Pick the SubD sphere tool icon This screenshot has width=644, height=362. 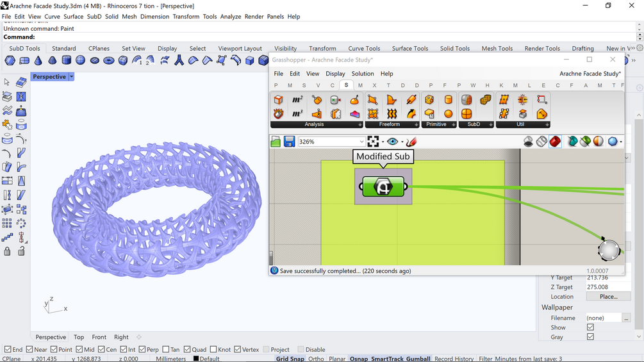pos(81,61)
